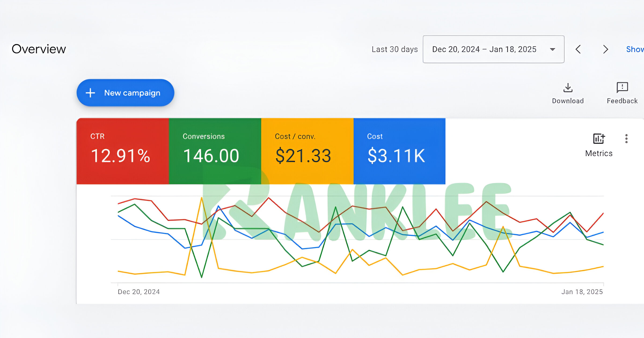Viewport: 644px width, 338px height.
Task: Go to previous date range arrow
Action: 578,49
